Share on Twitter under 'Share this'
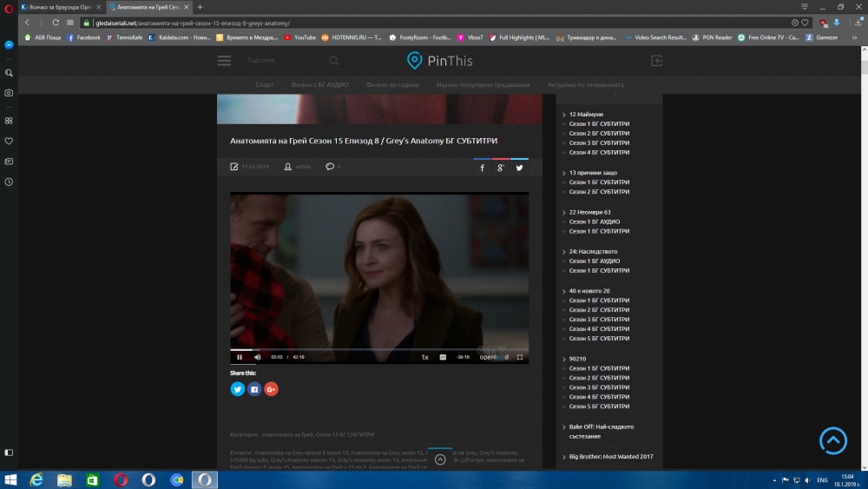Screen dimensions: 868x489 click(238, 389)
